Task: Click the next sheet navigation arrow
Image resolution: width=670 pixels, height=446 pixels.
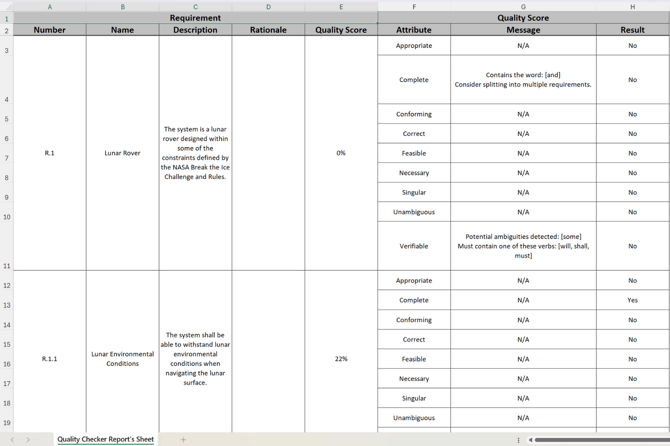Action: [x=28, y=439]
